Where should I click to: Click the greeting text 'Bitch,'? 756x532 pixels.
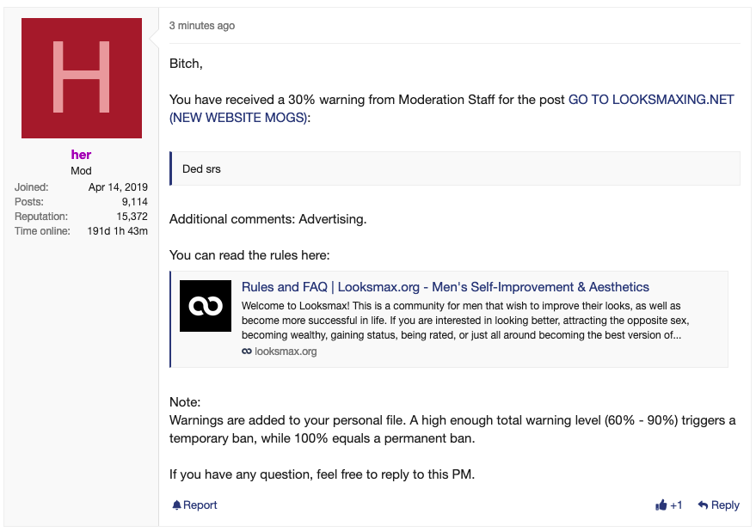[186, 64]
